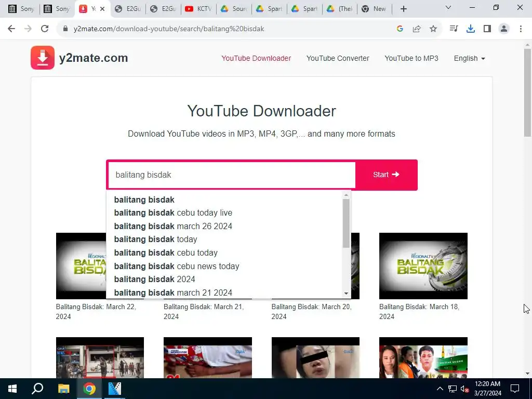This screenshot has width=532, height=399.
Task: Open the thumbnail showing censored woman's face
Action: point(315,357)
